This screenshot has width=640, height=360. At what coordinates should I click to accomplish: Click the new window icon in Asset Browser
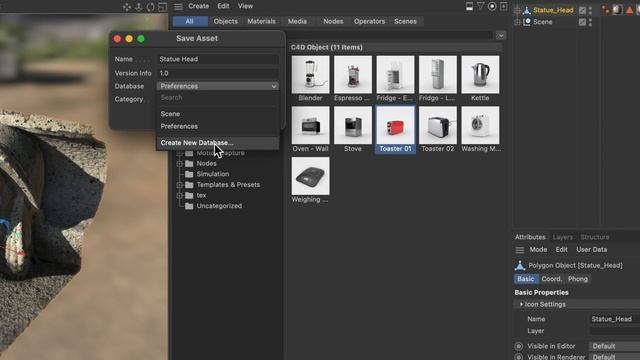504,6
